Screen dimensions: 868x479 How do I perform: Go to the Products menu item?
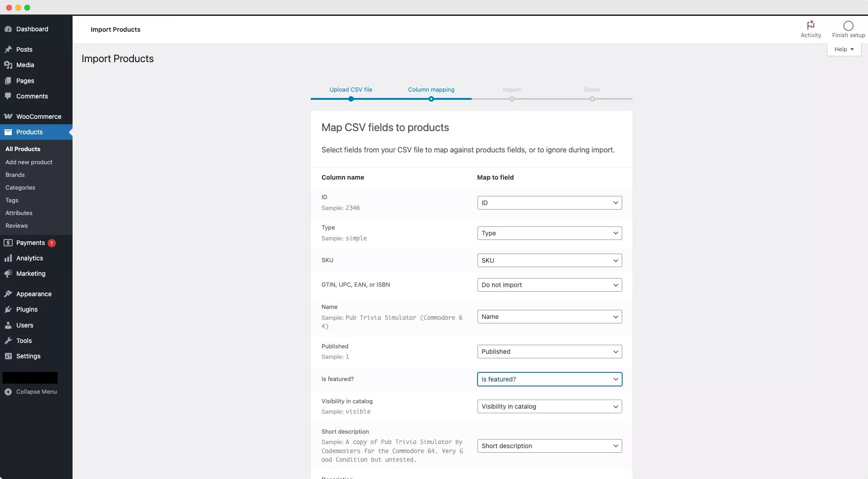[30, 132]
